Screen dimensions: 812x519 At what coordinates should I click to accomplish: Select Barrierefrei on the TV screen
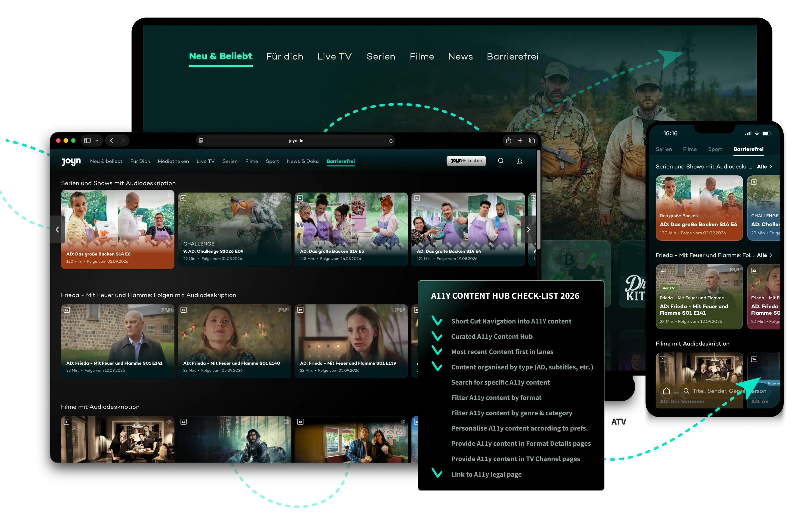pyautogui.click(x=512, y=56)
